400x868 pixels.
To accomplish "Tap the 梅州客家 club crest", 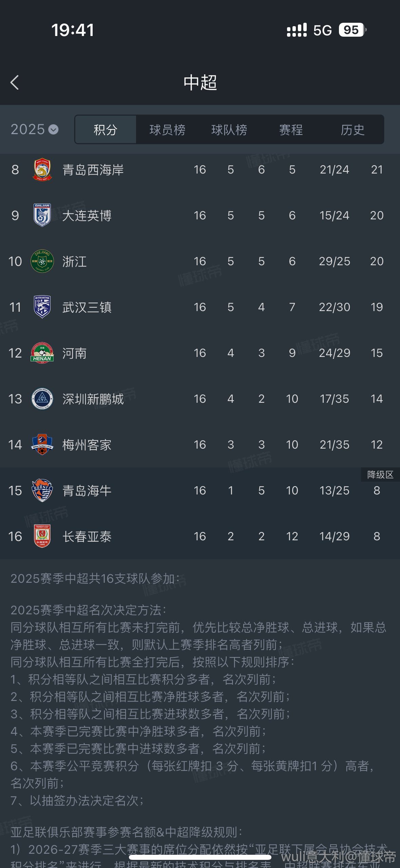I will pos(42,445).
